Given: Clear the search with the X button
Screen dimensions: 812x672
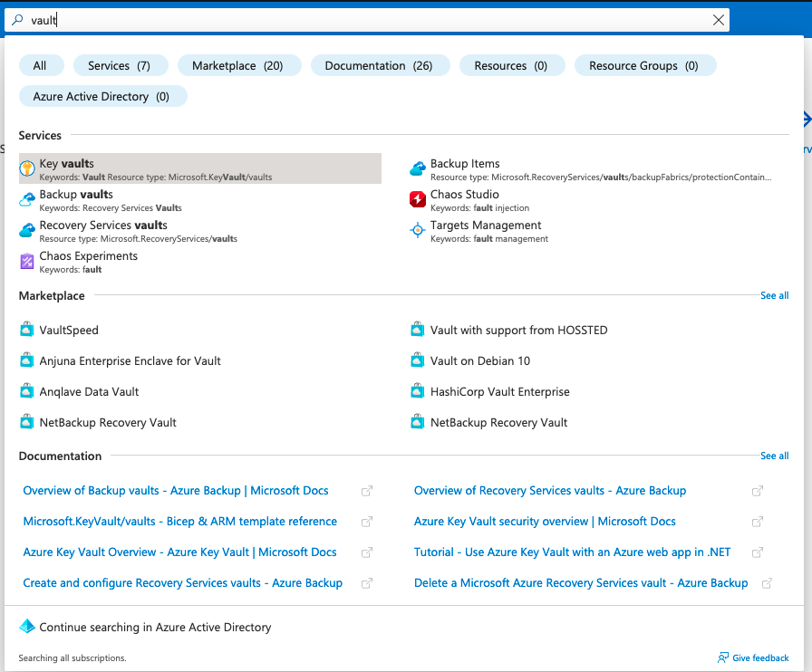Looking at the screenshot, I should [719, 19].
